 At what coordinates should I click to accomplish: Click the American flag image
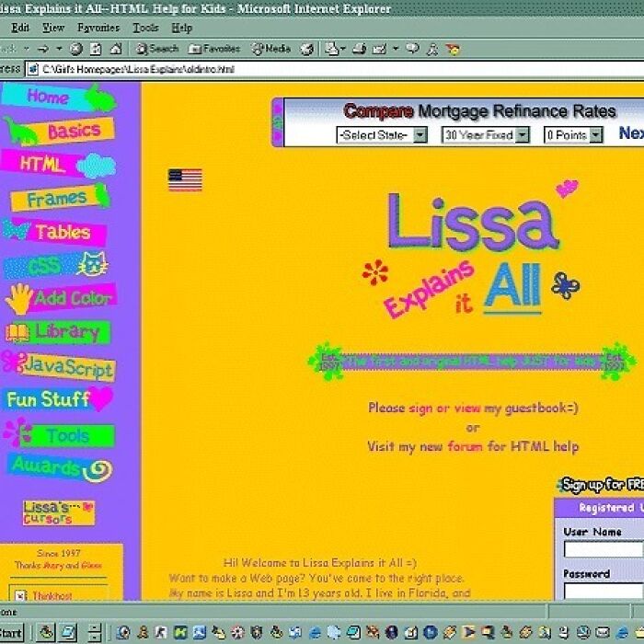[185, 180]
